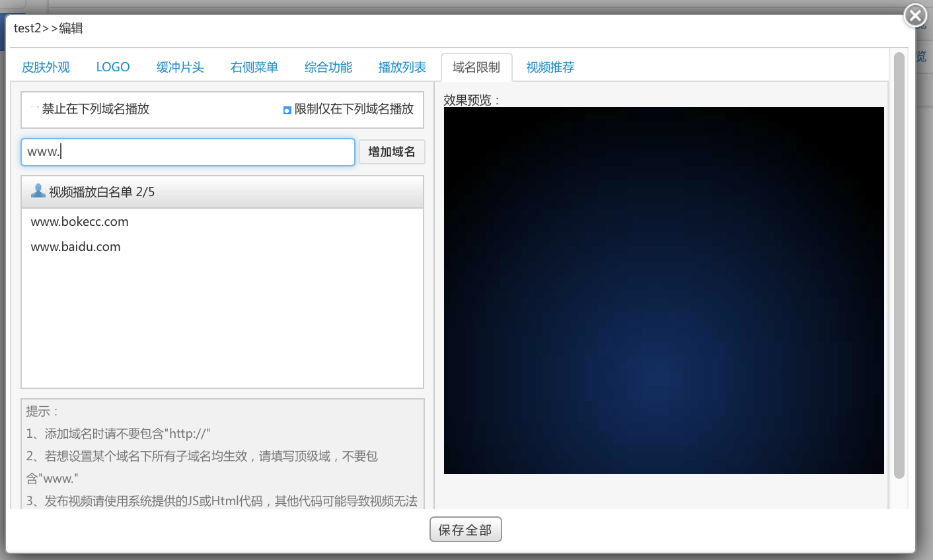Click the 效果预览 video preview area
Viewport: 933px width, 560px height.
[664, 291]
